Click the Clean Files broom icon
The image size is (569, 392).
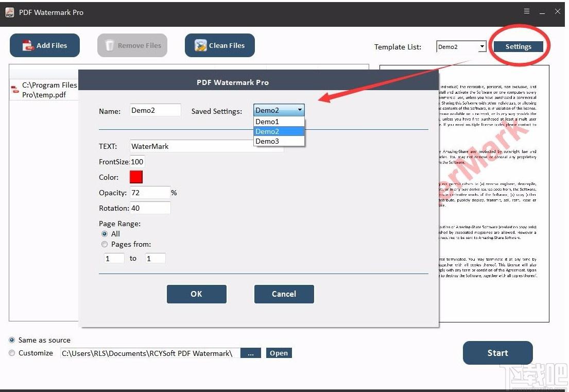pyautogui.click(x=200, y=45)
